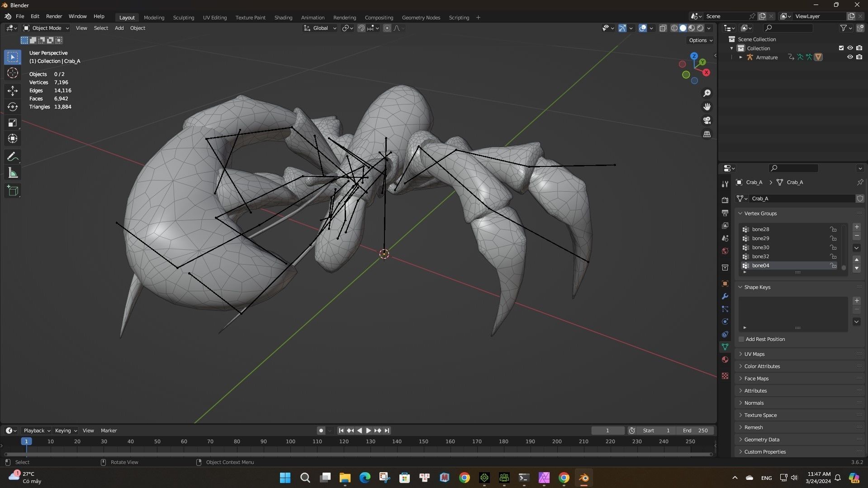Open the Material properties tab

tap(725, 360)
